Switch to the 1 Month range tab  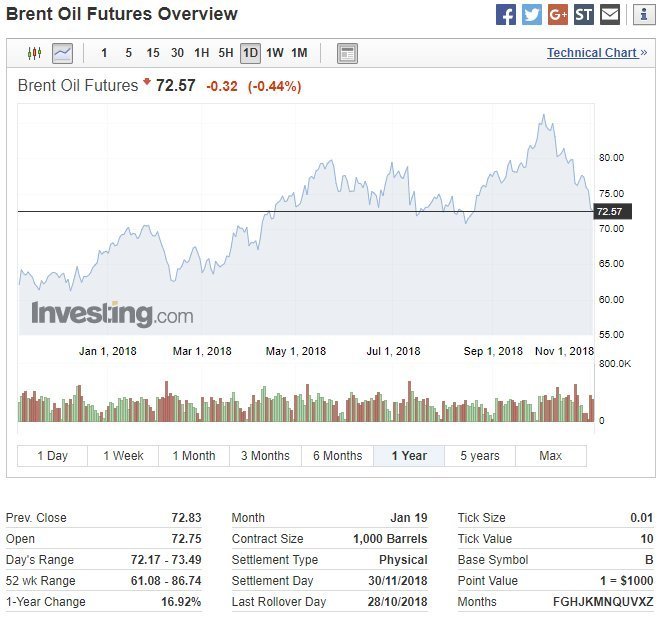point(194,456)
